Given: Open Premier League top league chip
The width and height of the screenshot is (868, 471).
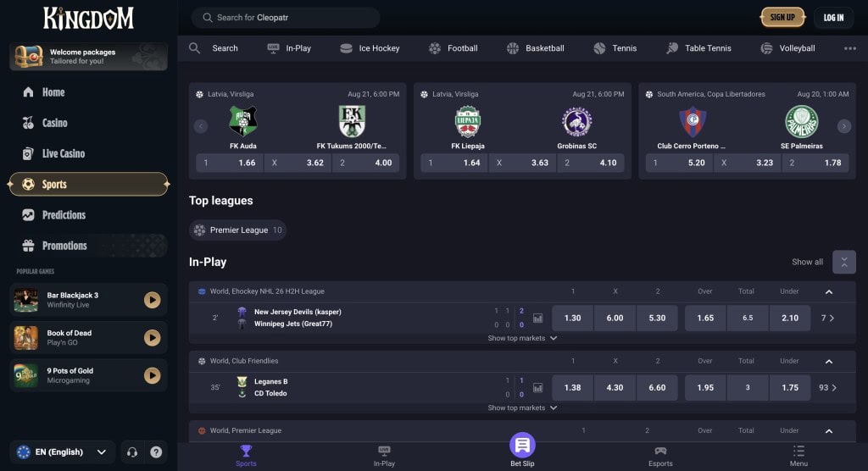Looking at the screenshot, I should click(237, 230).
